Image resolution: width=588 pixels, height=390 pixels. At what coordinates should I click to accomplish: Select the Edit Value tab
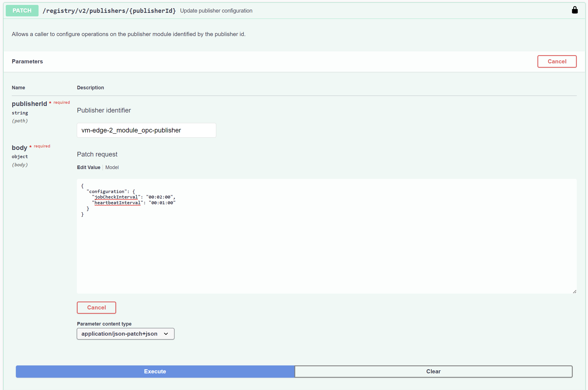click(88, 167)
